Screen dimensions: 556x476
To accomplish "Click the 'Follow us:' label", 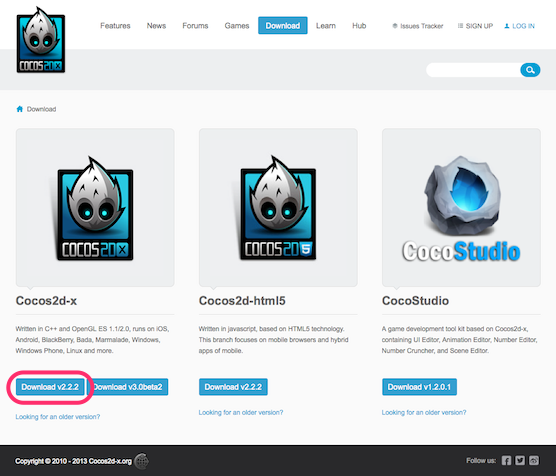I will tap(481, 460).
